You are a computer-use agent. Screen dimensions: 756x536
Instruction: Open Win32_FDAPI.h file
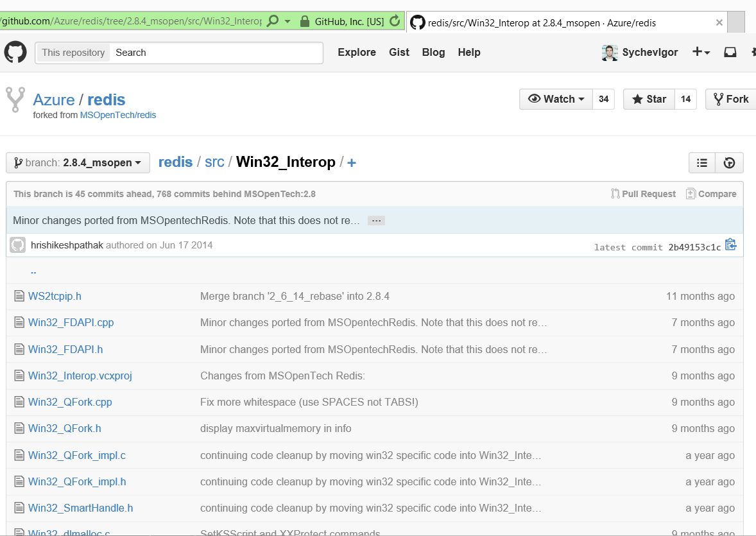pyautogui.click(x=65, y=349)
